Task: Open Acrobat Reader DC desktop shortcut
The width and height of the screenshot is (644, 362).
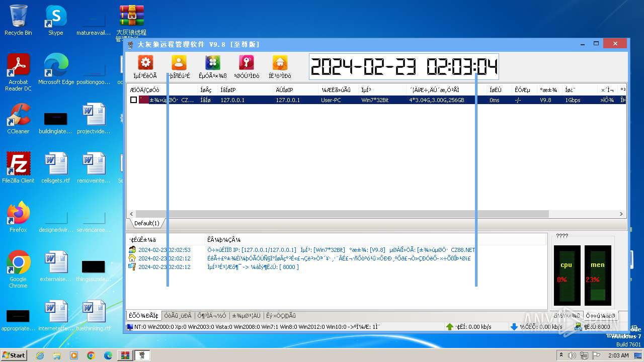Action: coord(18,72)
